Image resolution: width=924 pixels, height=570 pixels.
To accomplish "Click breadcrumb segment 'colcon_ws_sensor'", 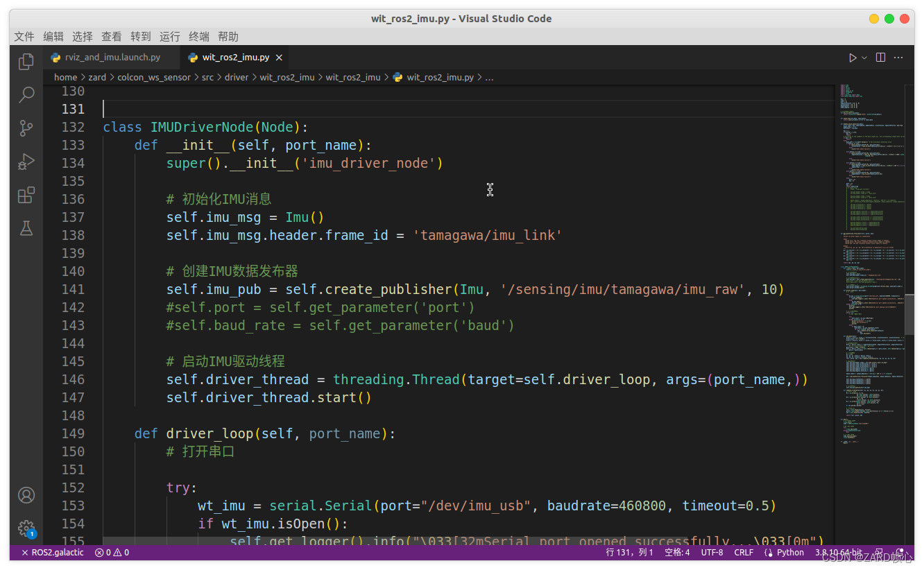I will (x=154, y=77).
